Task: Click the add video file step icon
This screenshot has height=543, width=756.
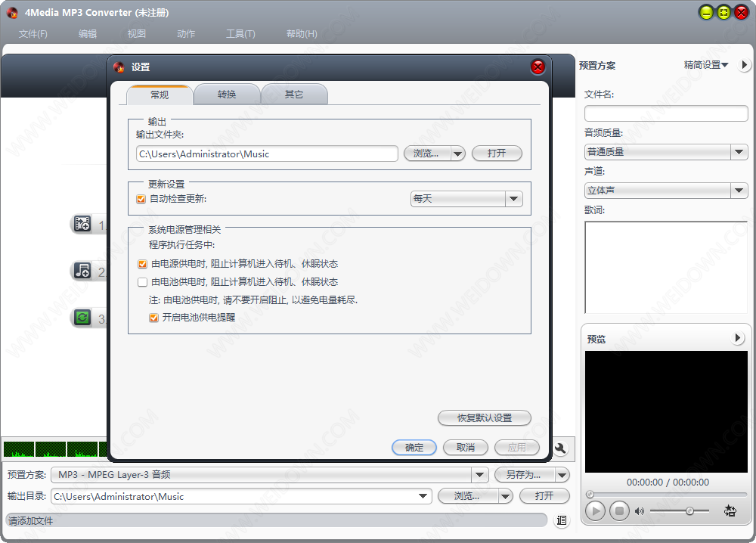Action: [x=82, y=224]
